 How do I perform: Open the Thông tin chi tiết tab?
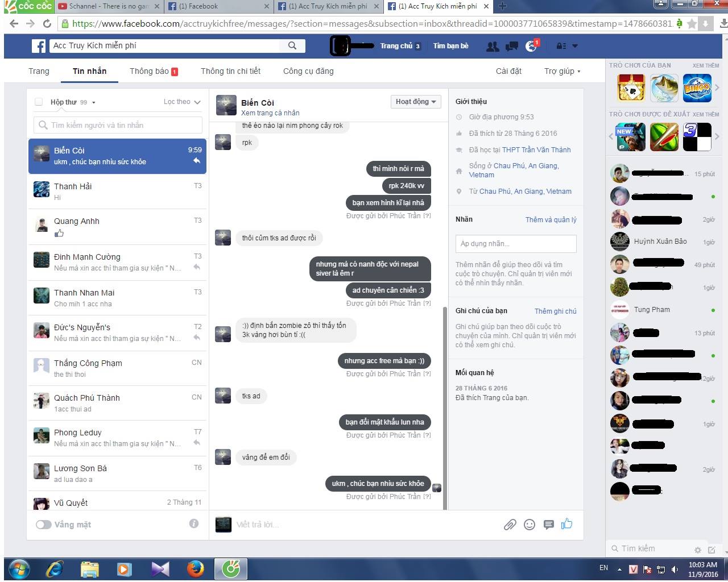click(230, 71)
